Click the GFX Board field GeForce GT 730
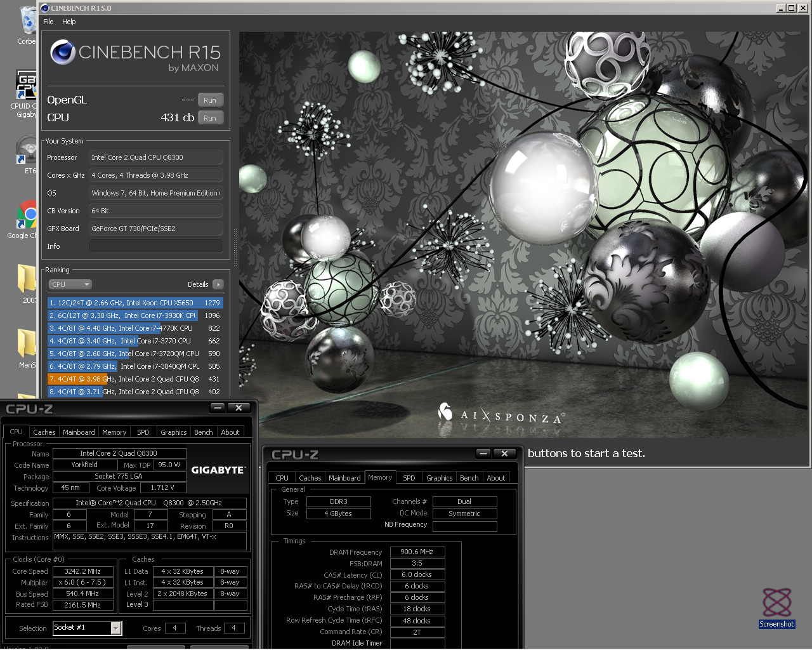Viewport: 812px width, 650px height. click(156, 229)
